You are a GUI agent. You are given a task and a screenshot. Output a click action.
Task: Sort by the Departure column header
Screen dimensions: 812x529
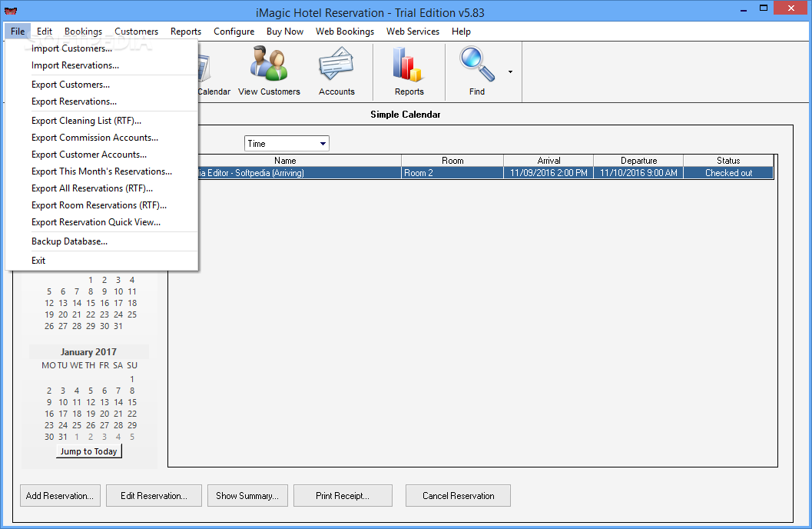(638, 161)
